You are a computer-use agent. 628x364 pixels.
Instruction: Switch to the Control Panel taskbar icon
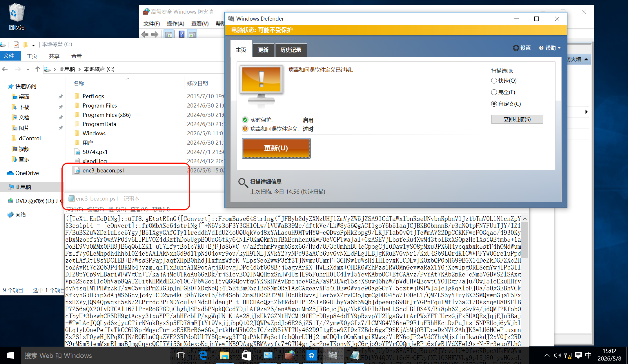(x=268, y=355)
